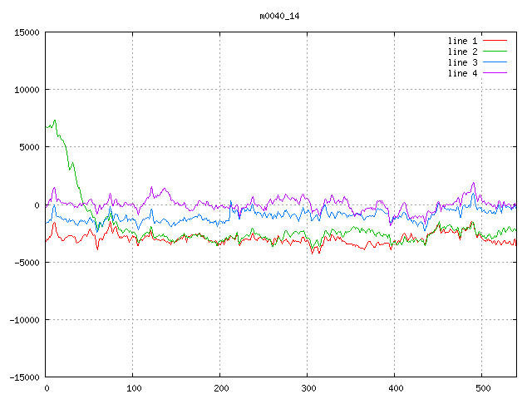This screenshot has height=399, width=532.
Task: Click the green line's highest peak
Action: click(x=55, y=121)
